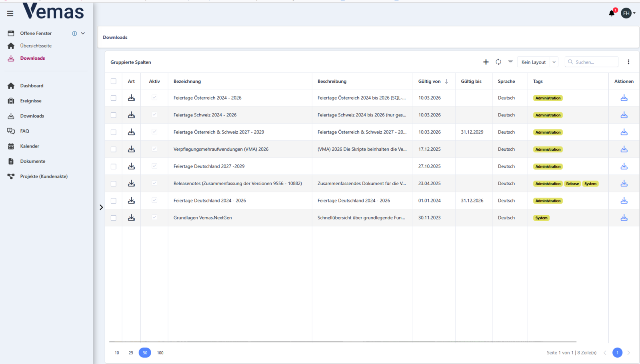Show 25 rows per page
The height and width of the screenshot is (364, 640).
pyautogui.click(x=131, y=353)
